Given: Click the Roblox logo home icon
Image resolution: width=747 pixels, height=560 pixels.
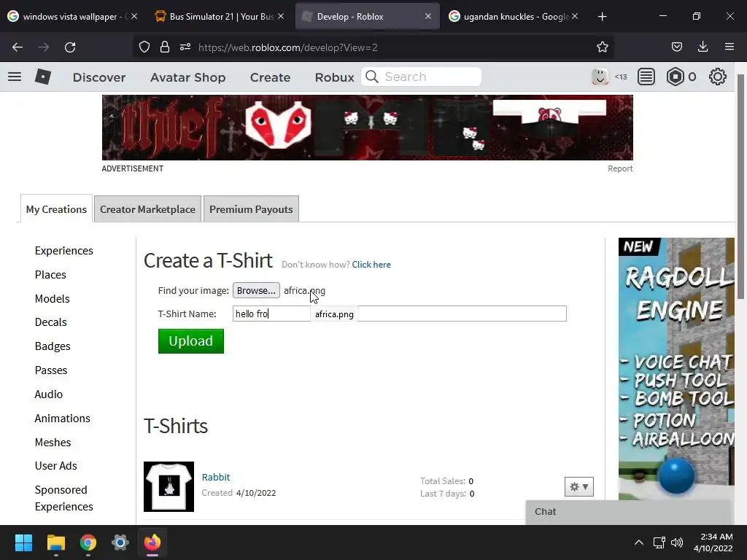Looking at the screenshot, I should tap(43, 77).
